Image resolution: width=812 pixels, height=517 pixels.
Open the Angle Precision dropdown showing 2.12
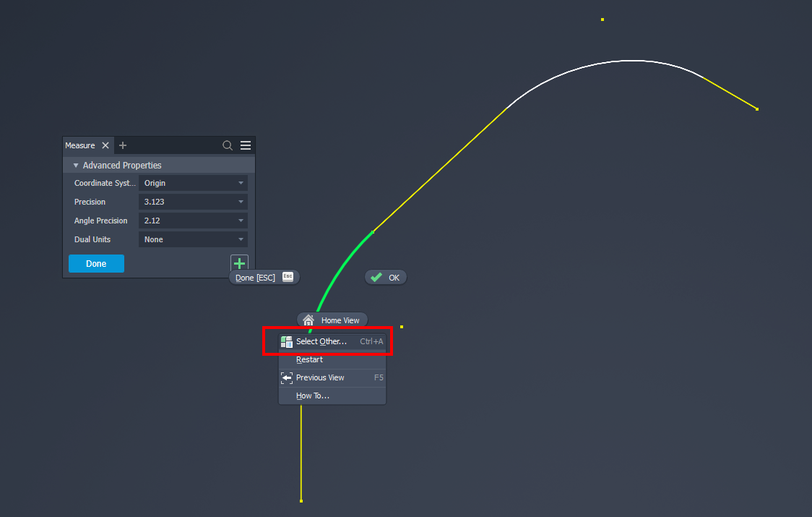click(193, 221)
